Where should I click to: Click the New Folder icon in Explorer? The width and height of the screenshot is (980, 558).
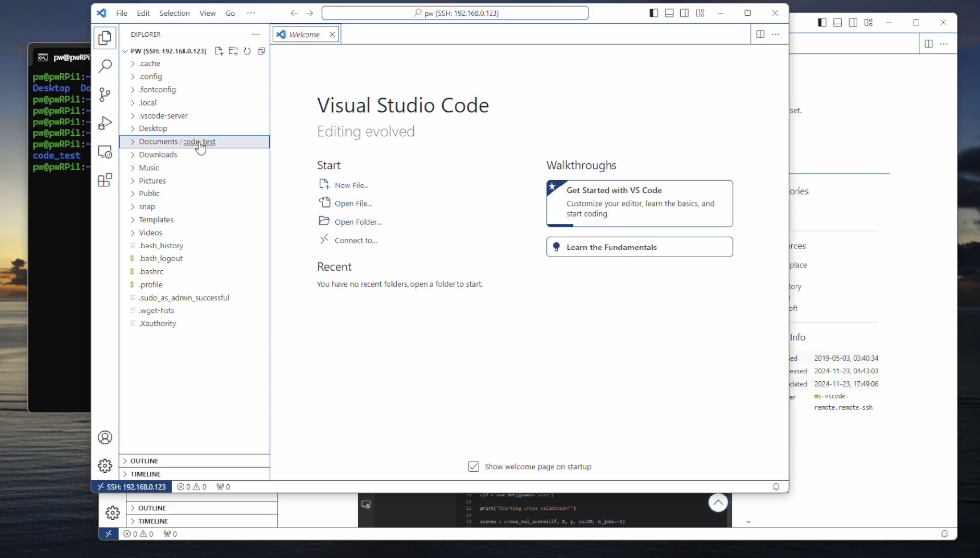point(233,51)
